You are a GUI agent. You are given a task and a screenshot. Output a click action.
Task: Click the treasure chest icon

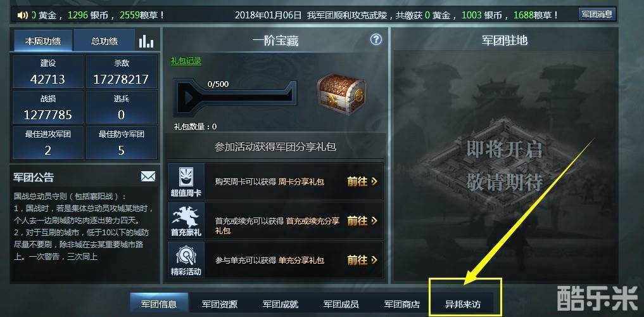point(341,94)
